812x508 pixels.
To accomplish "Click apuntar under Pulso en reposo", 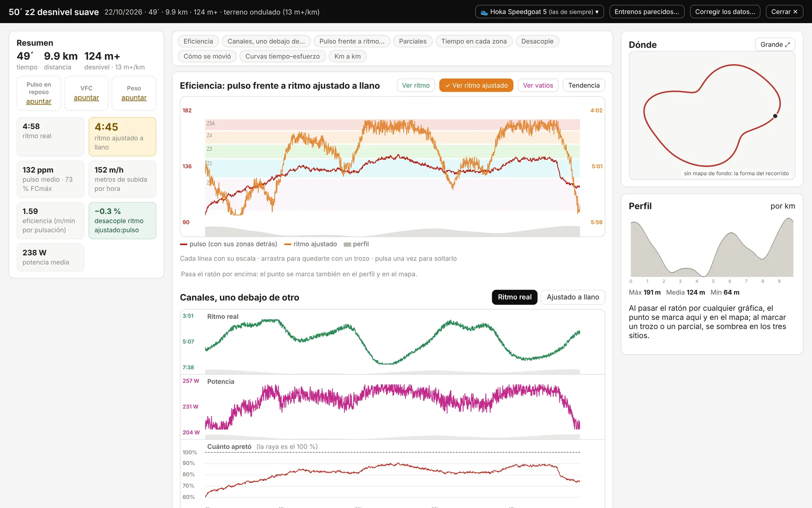I will [x=39, y=101].
